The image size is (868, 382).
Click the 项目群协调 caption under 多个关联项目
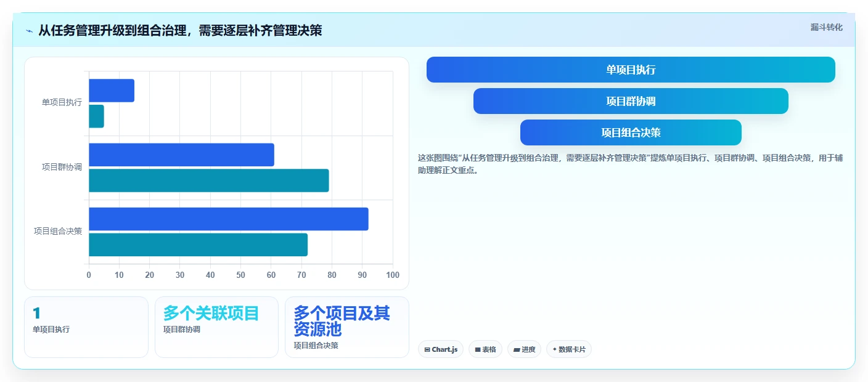click(x=182, y=330)
